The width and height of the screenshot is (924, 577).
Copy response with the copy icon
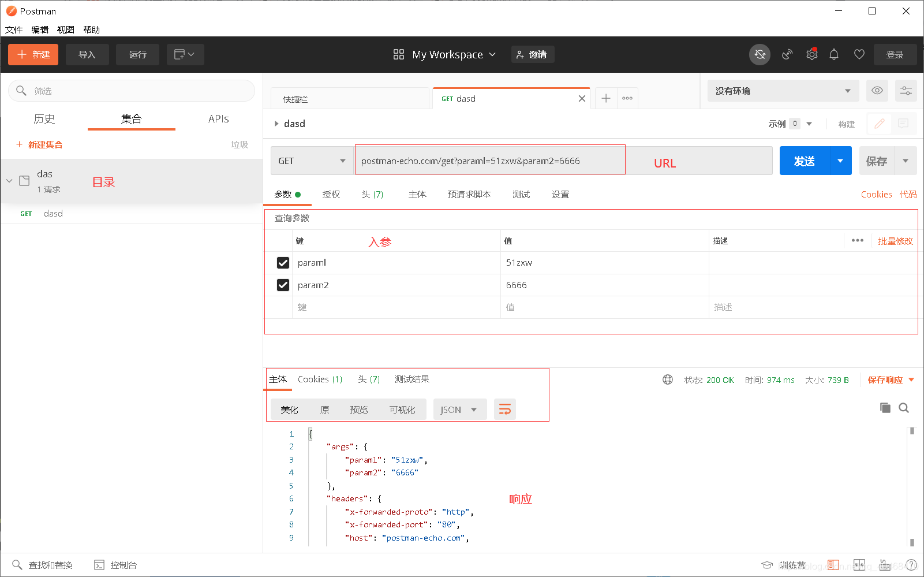[x=885, y=408]
